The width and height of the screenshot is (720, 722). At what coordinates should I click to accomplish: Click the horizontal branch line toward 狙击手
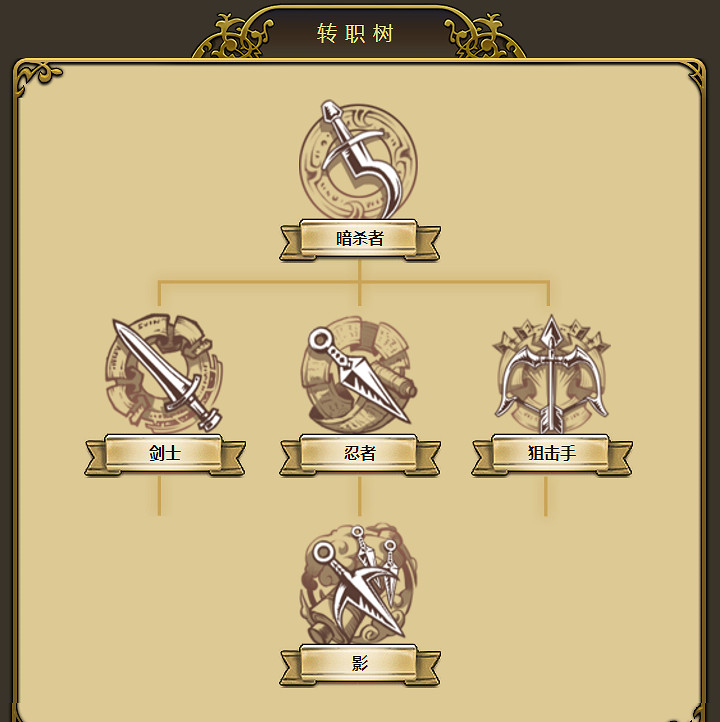point(454,281)
